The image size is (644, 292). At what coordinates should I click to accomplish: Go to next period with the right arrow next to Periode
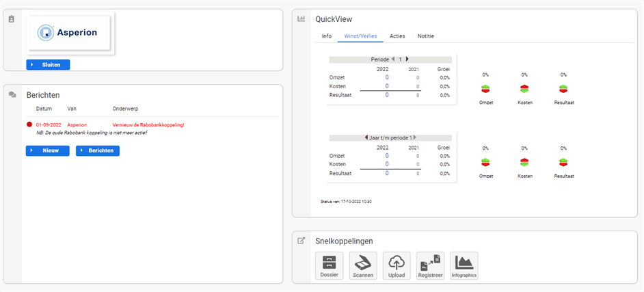(407, 59)
